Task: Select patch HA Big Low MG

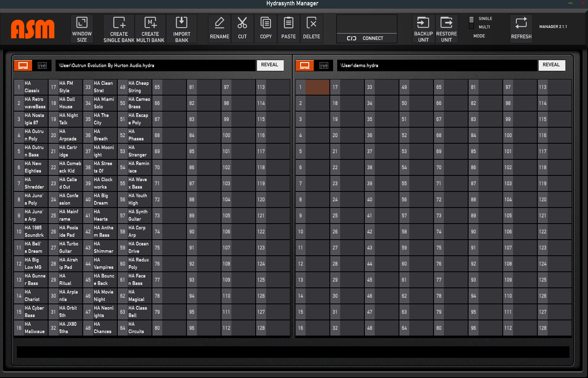Action: tap(31, 264)
